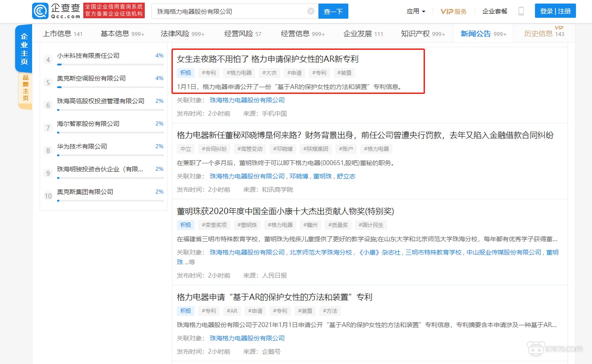The image size is (592, 364).
Task: Open 华为技术有限公司 entry
Action: 82,146
